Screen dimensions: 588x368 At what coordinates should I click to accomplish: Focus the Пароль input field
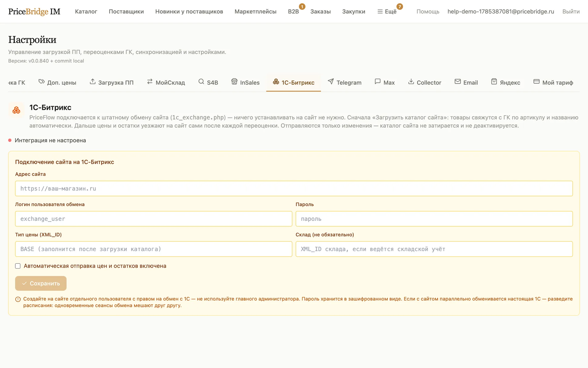point(434,219)
